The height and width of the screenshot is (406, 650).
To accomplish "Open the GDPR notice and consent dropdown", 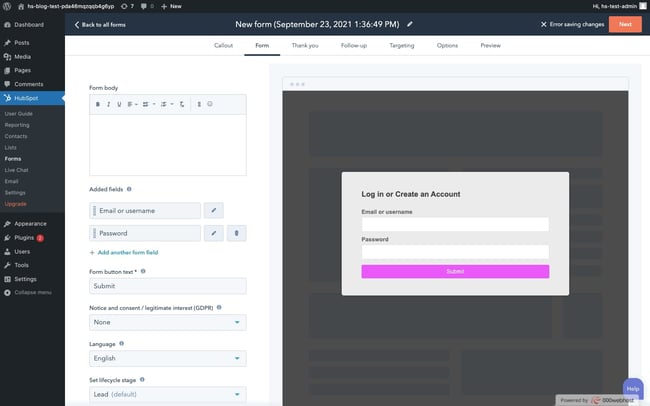I will point(167,322).
